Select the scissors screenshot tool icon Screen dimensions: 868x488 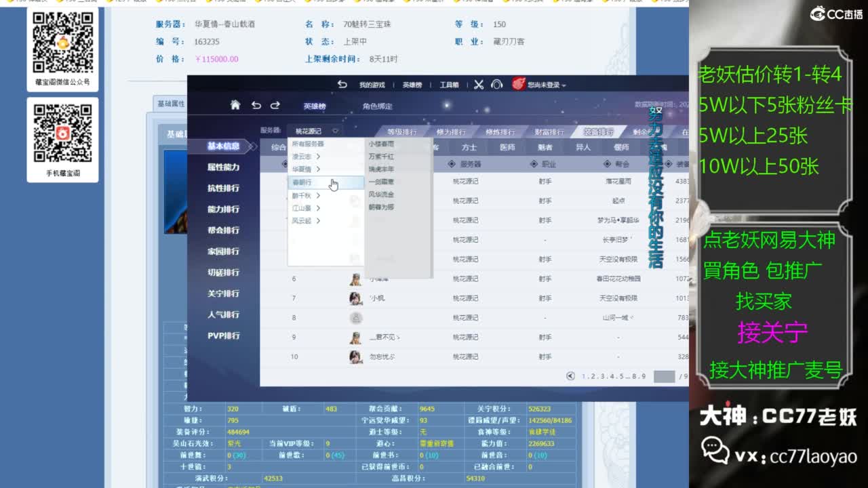481,85
